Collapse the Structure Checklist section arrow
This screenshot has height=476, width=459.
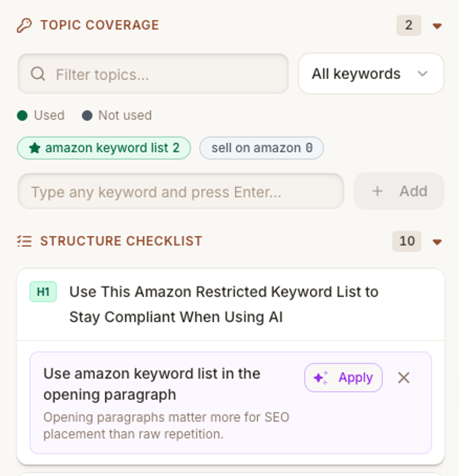click(437, 242)
